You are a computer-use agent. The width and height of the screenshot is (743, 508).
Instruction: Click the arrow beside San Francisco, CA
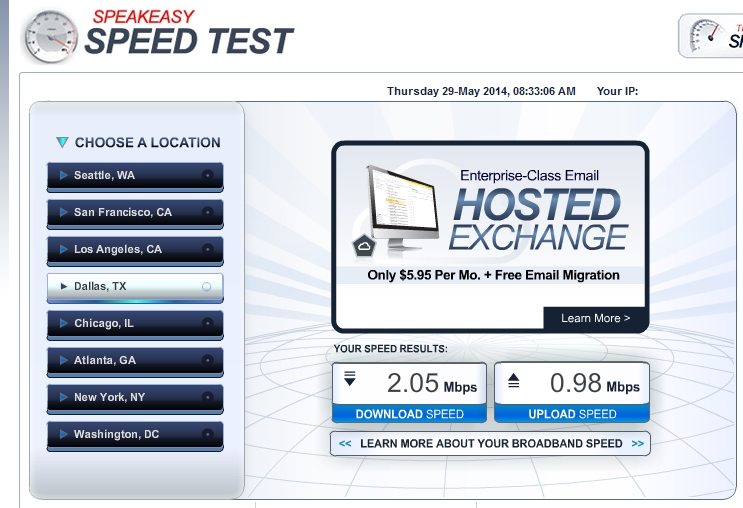point(64,212)
